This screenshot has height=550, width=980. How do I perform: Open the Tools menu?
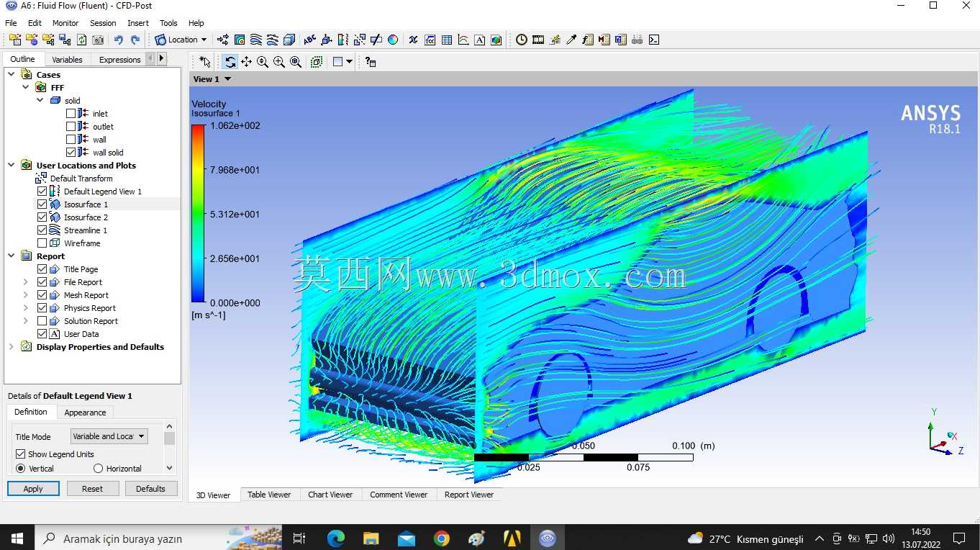pyautogui.click(x=168, y=23)
